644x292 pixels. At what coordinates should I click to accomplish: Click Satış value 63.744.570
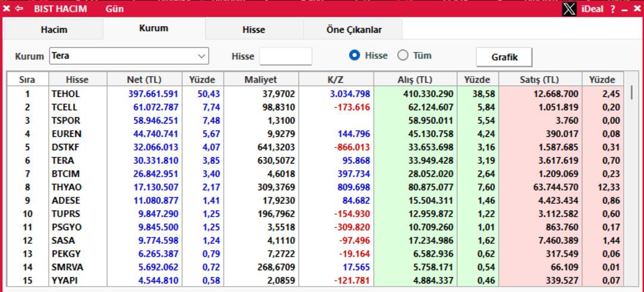556,187
